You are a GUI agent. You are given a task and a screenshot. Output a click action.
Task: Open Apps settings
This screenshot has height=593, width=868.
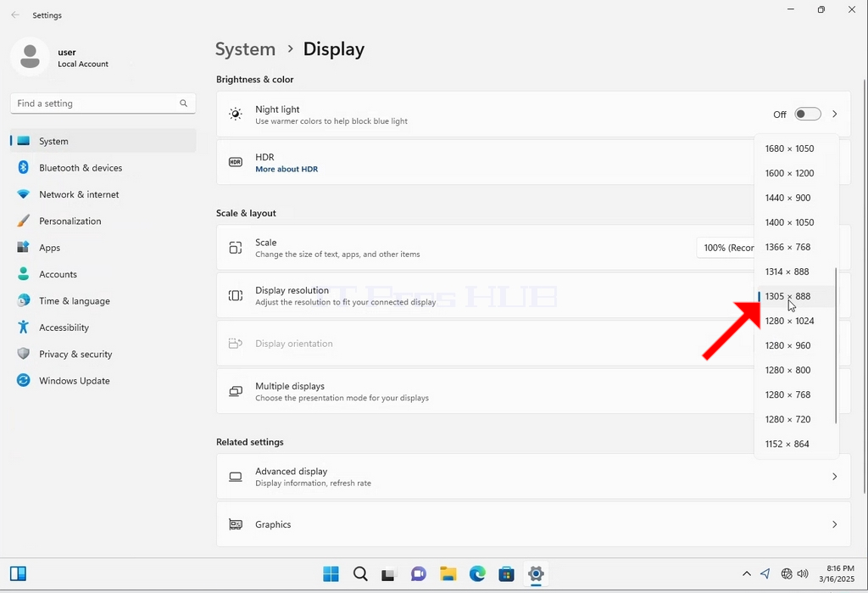click(103, 248)
